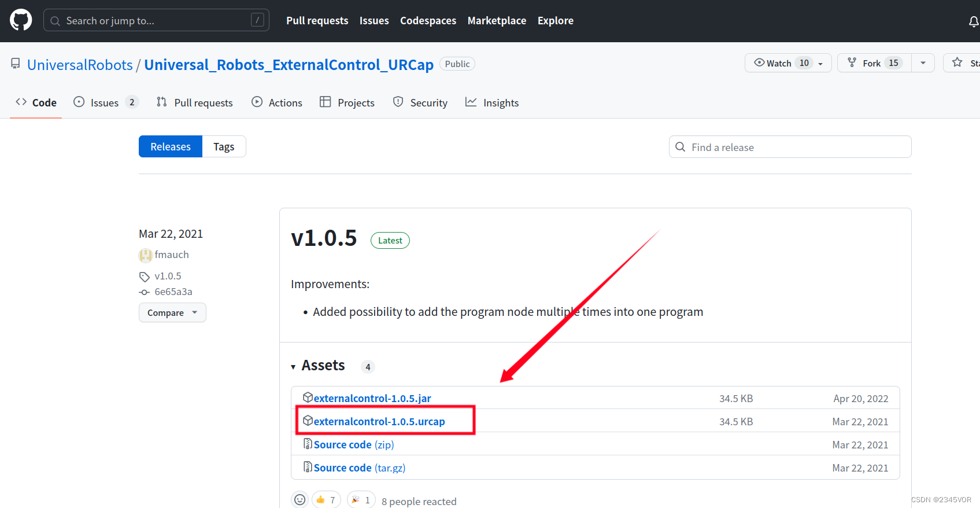The image size is (980, 508).
Task: Switch to the Tags view
Action: tap(224, 146)
